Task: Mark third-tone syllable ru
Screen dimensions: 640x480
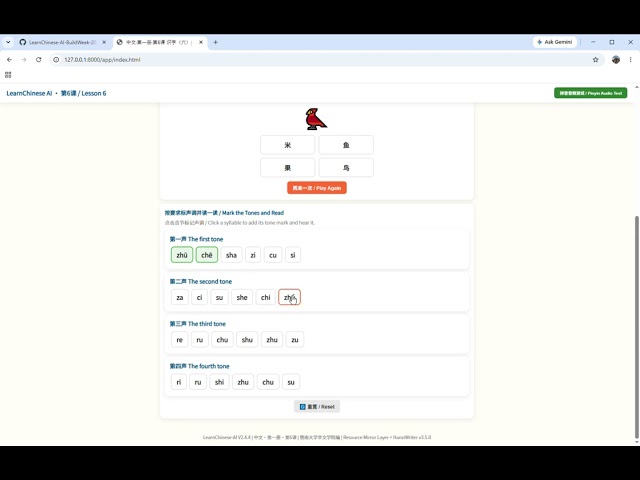Action: (200, 340)
